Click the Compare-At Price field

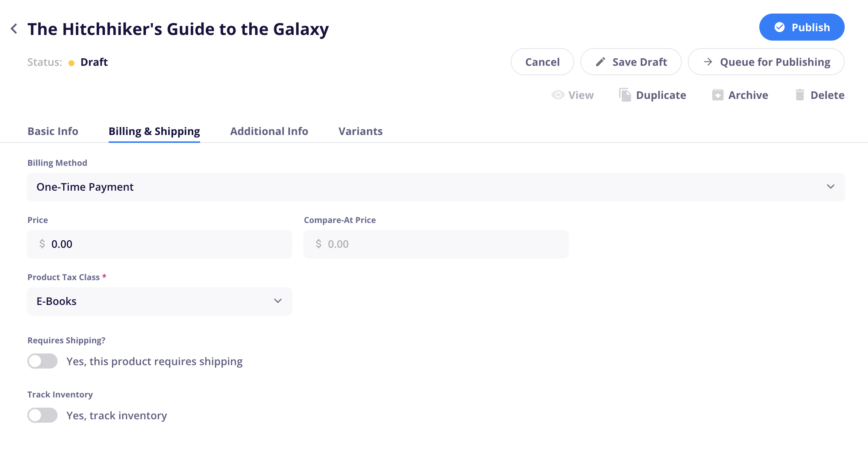pos(436,244)
